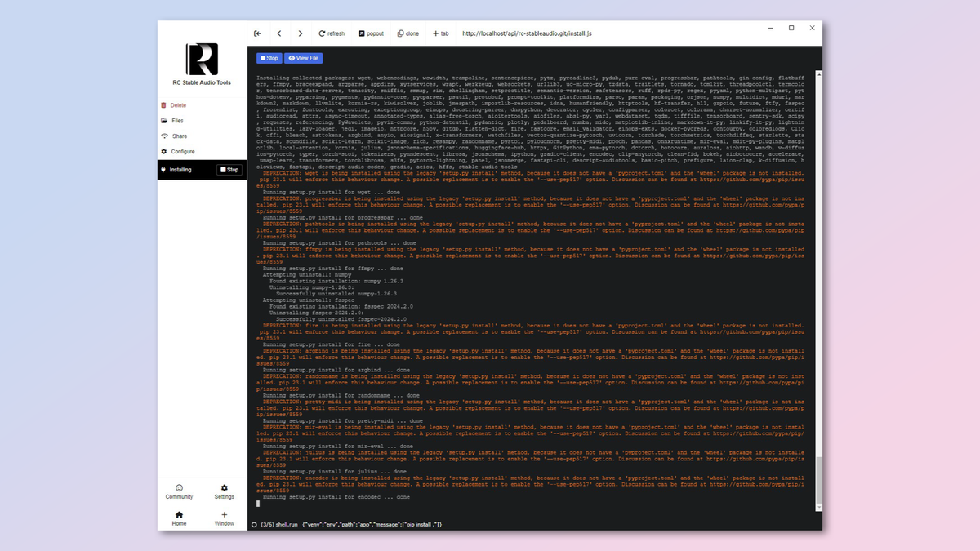The height and width of the screenshot is (551, 980).
Task: Open View File to inspect install.js
Action: tap(304, 57)
